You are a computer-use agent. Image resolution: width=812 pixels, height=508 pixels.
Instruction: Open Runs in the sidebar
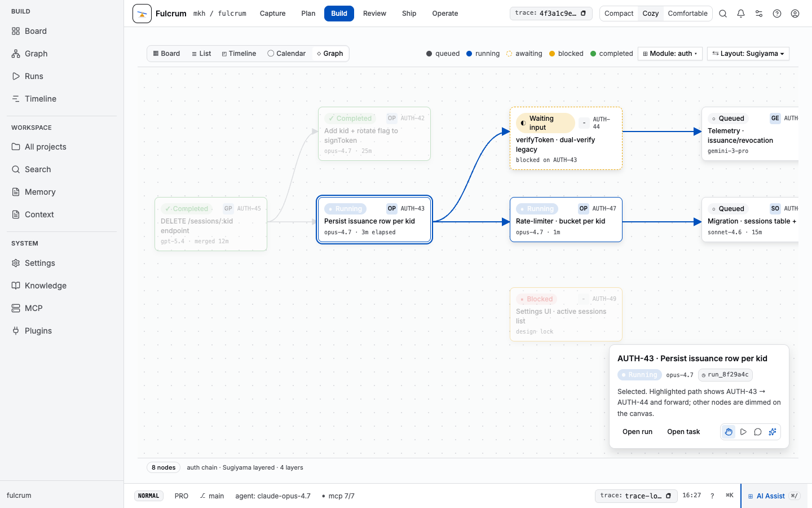point(61,76)
